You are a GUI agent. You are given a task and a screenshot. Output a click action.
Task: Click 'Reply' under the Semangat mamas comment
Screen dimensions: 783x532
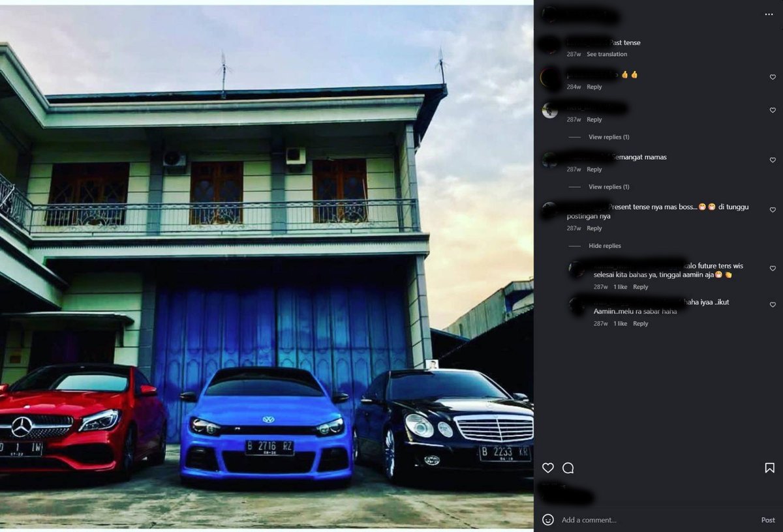click(594, 169)
